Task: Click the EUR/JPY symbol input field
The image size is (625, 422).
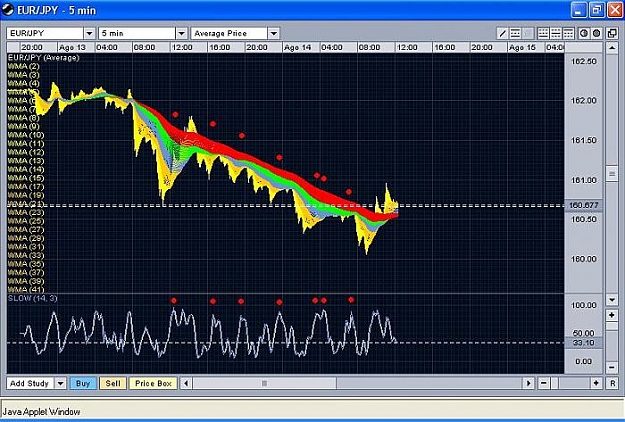Action: 45,33
